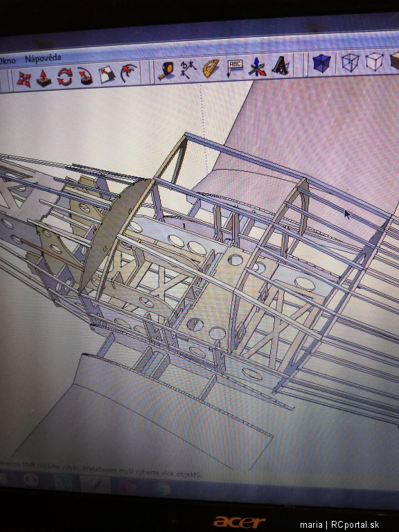
Task: Click the ABC Text label tool
Action: point(234,66)
